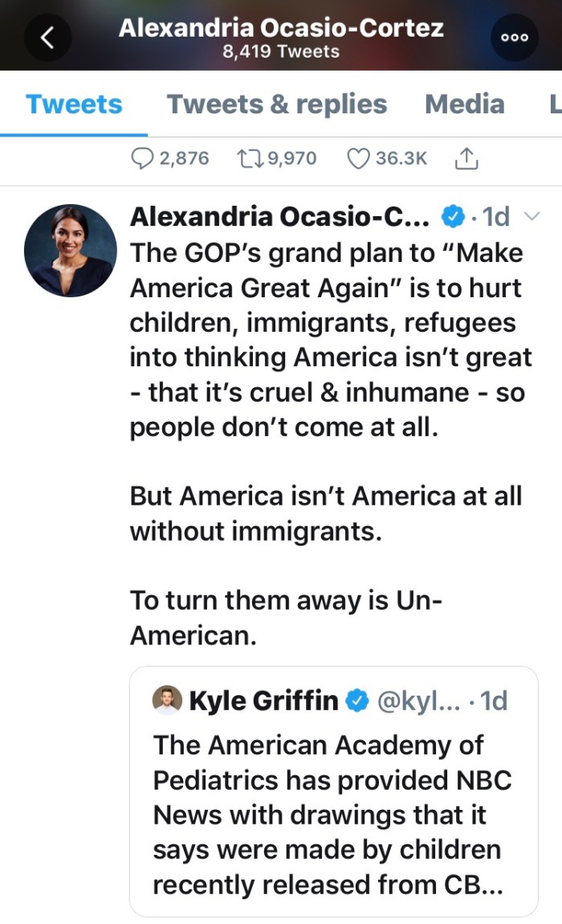Tap Kyle Griffin's verified badge
The width and height of the screenshot is (562, 924).
tap(356, 701)
